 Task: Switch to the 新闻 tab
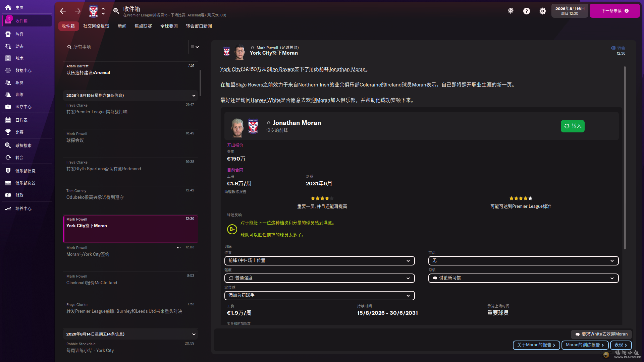point(122,26)
